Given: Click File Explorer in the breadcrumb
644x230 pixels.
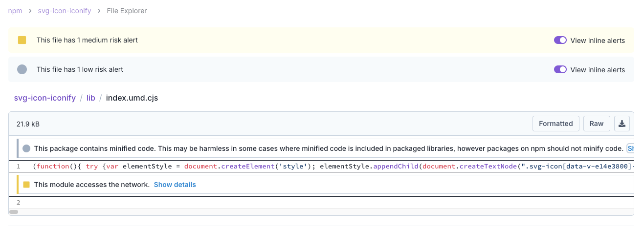Looking at the screenshot, I should coord(127,11).
